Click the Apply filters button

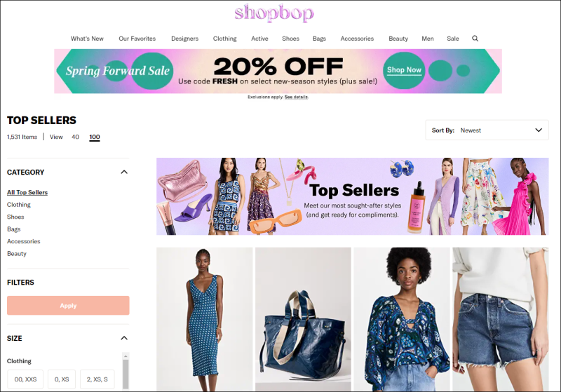pyautogui.click(x=68, y=306)
